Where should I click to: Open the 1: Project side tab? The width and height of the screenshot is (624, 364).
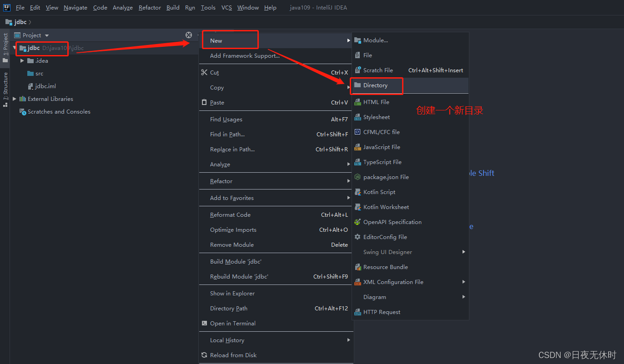click(5, 48)
